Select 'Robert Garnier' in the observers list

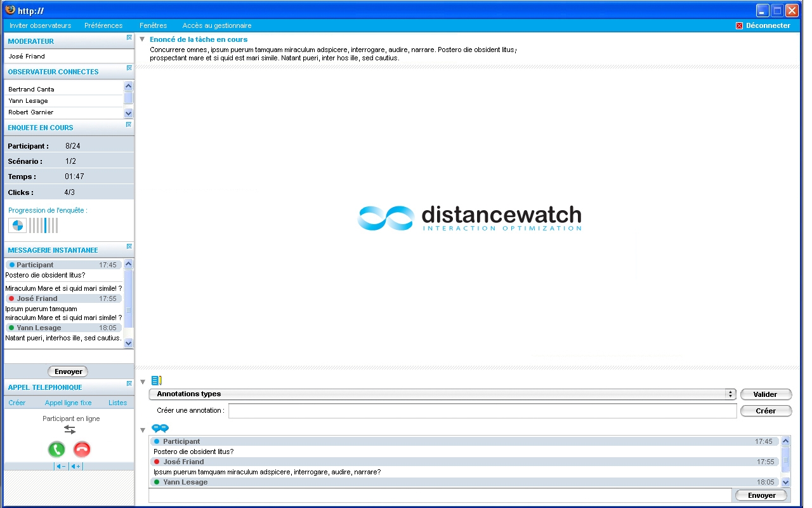click(x=30, y=112)
